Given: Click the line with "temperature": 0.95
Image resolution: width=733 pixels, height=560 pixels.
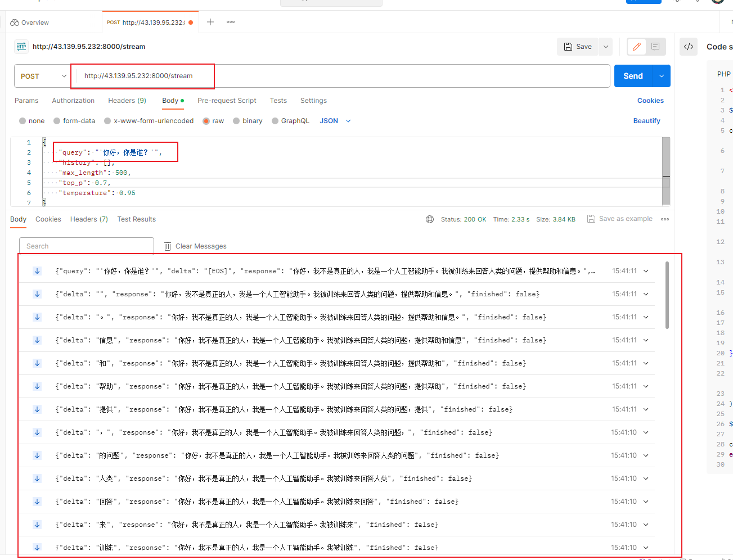Looking at the screenshot, I should coord(97,193).
